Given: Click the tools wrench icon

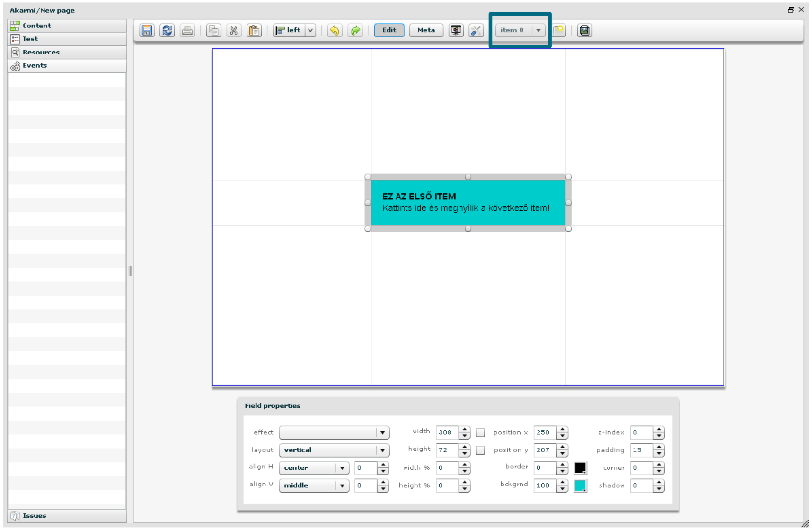Looking at the screenshot, I should (x=476, y=30).
